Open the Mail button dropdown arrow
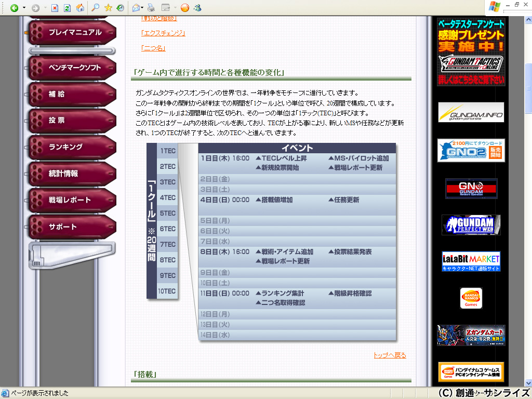Viewport: 532px width, 399px height. [x=142, y=8]
